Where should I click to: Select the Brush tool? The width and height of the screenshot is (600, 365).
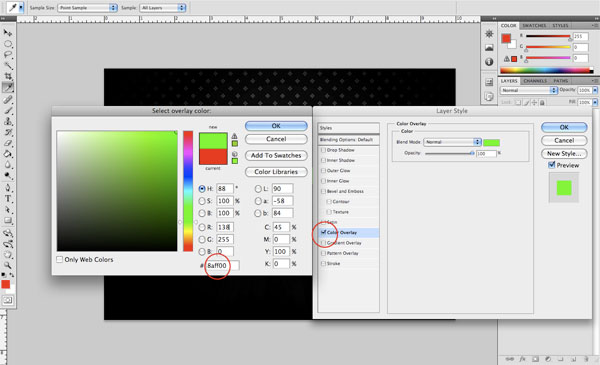click(x=8, y=111)
